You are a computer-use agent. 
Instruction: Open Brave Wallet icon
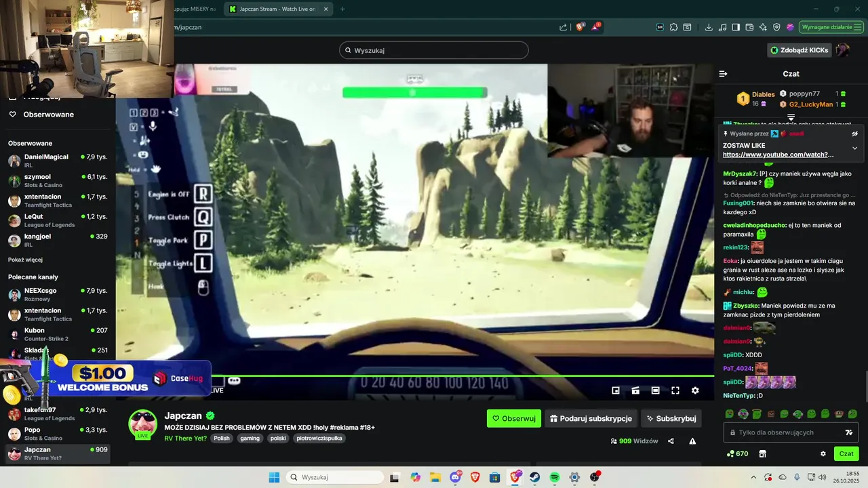click(749, 27)
